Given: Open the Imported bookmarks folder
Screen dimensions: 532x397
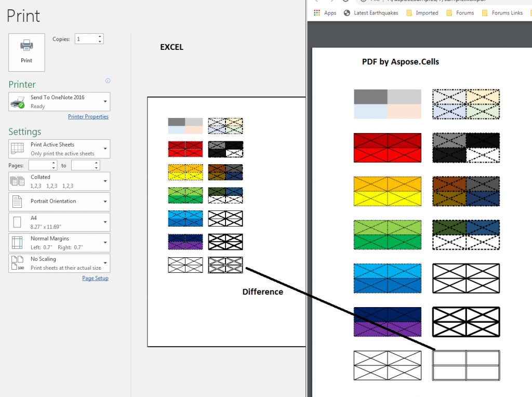Looking at the screenshot, I should (x=422, y=13).
